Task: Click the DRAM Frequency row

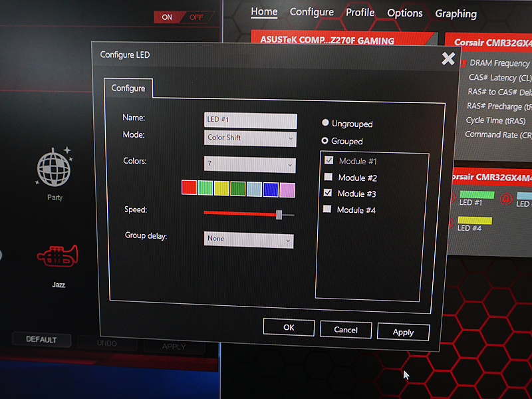Action: coord(499,63)
